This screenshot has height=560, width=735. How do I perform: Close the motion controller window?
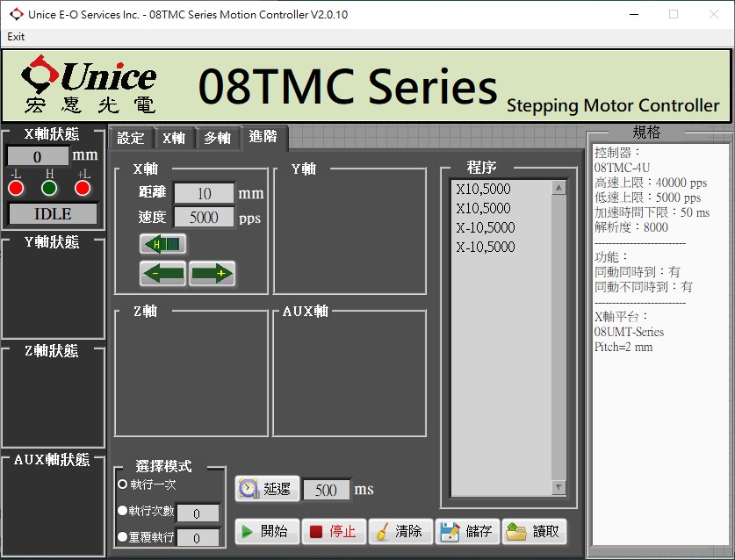[x=714, y=15]
